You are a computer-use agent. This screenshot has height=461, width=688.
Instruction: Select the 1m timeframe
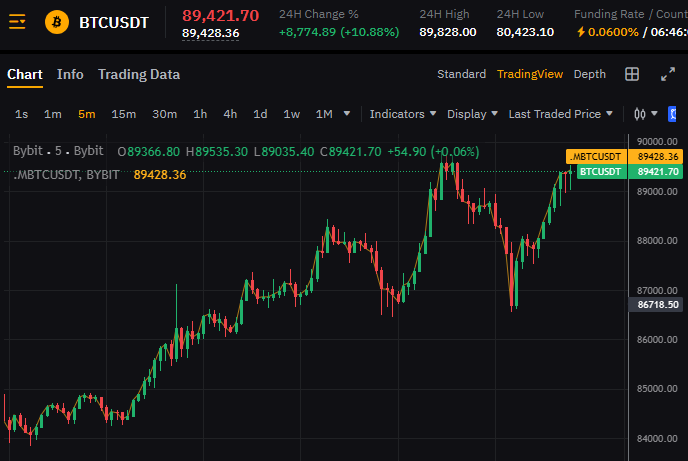click(x=53, y=114)
